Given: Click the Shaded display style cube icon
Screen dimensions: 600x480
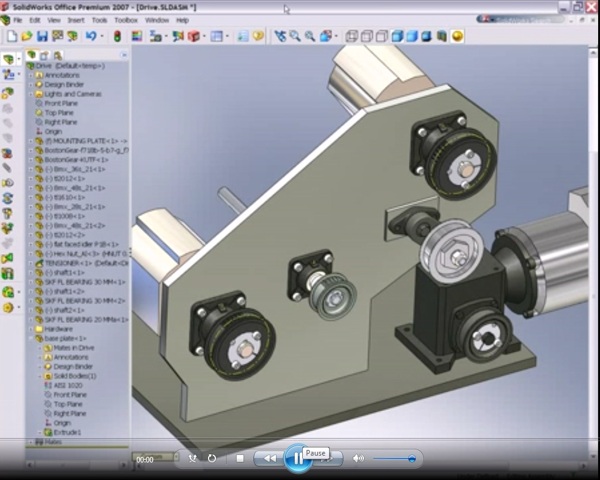Looking at the screenshot, I should pos(411,36).
